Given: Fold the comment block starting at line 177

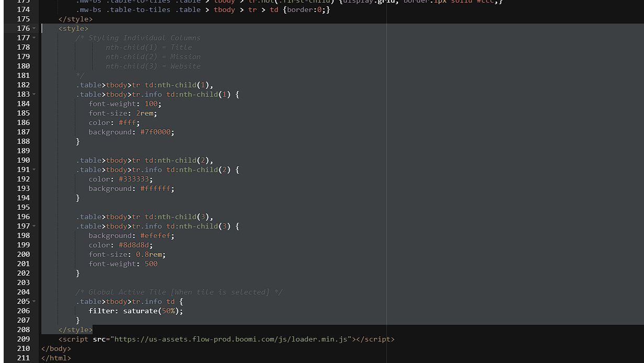Looking at the screenshot, I should tap(34, 38).
